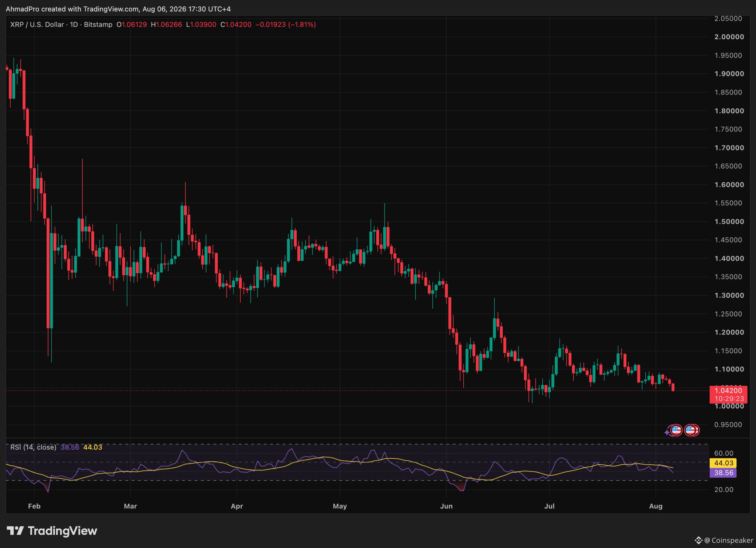Click the "XRP / U.S. Dollar" symbol title
The width and height of the screenshot is (756, 548).
pyautogui.click(x=37, y=25)
